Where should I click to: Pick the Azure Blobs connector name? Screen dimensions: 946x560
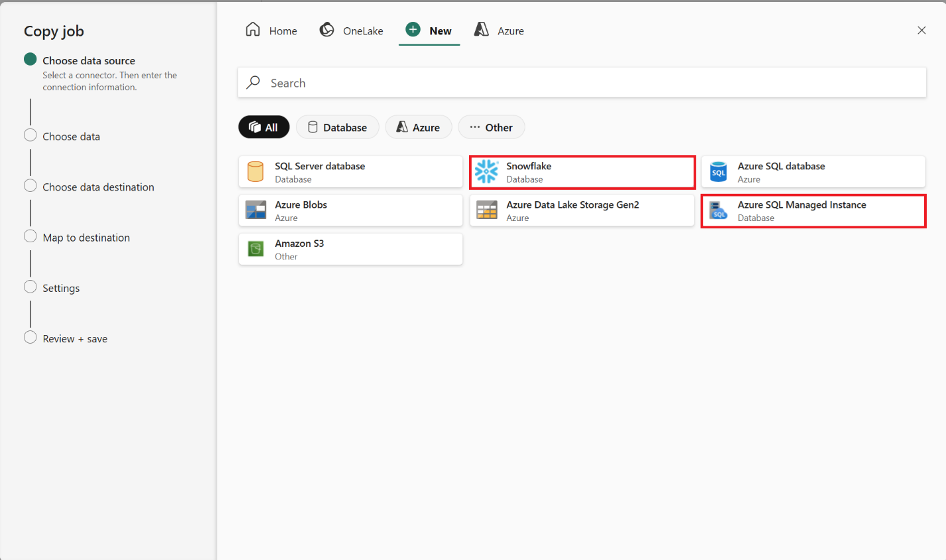coord(301,205)
